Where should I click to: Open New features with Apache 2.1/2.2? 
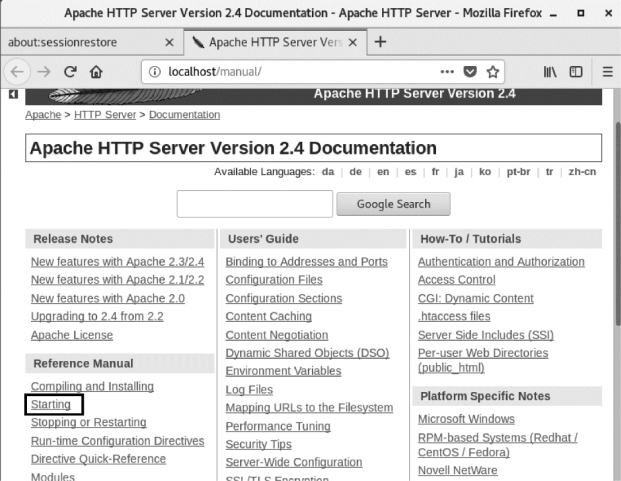[x=118, y=280]
